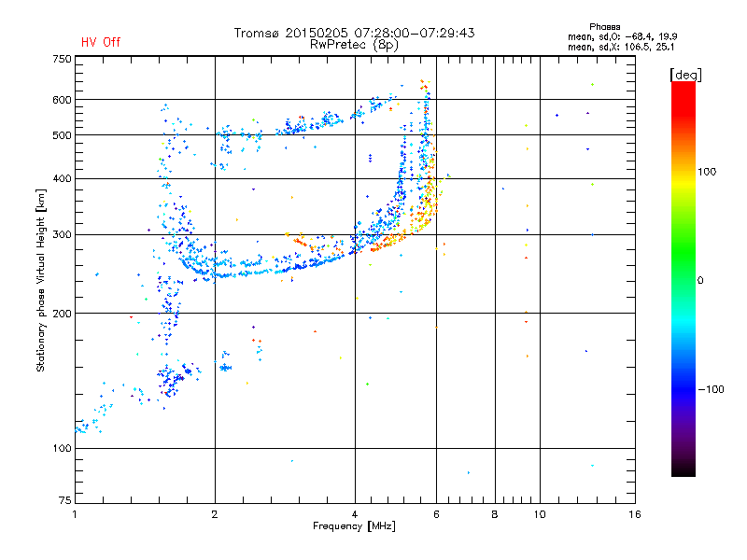This screenshot has width=747, height=560.
Task: Click the '[deg]' colorbar unit label
Action: [685, 75]
